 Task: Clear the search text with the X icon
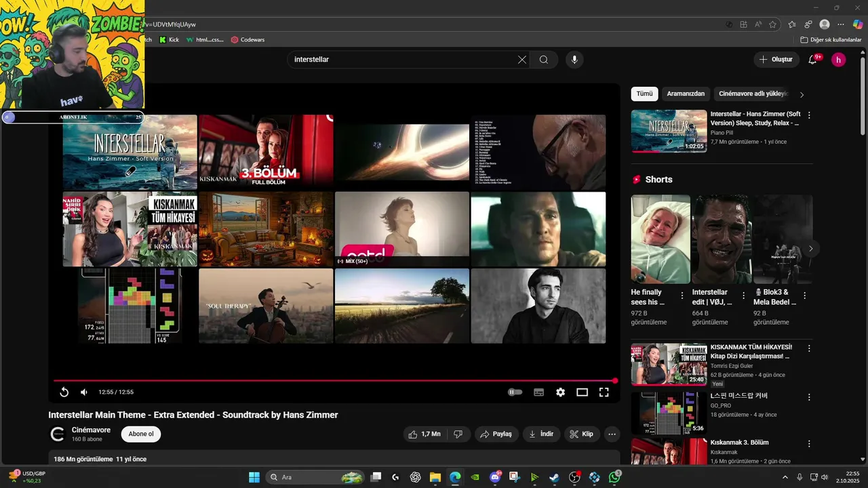[522, 60]
